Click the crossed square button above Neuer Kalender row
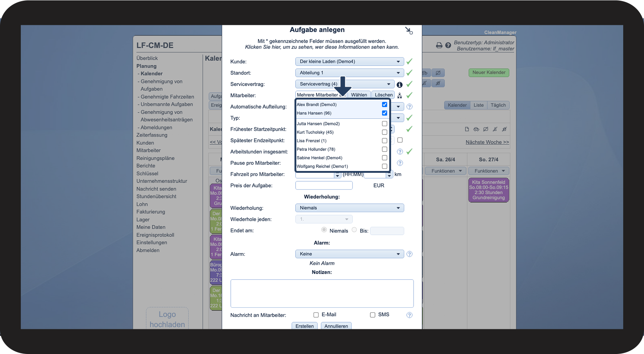The image size is (644, 354). (x=438, y=73)
